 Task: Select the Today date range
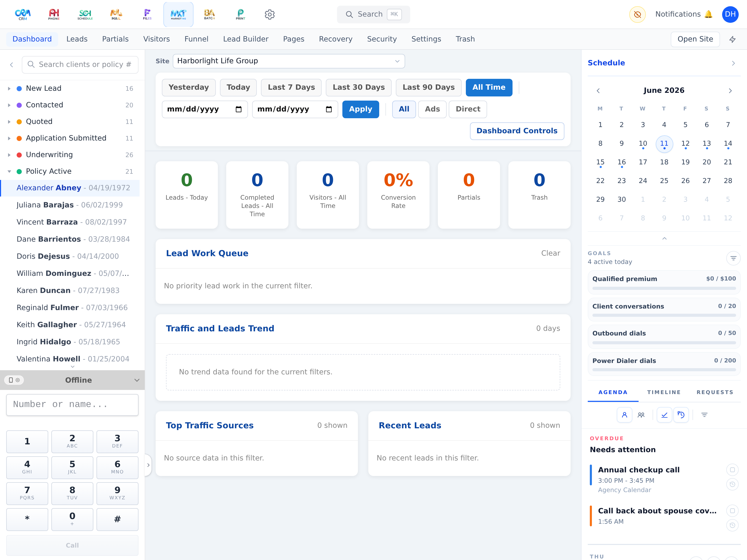pyautogui.click(x=238, y=87)
